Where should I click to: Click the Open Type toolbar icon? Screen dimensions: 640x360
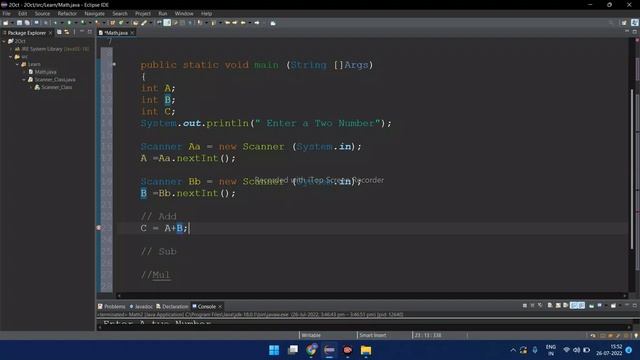[x=136, y=23]
